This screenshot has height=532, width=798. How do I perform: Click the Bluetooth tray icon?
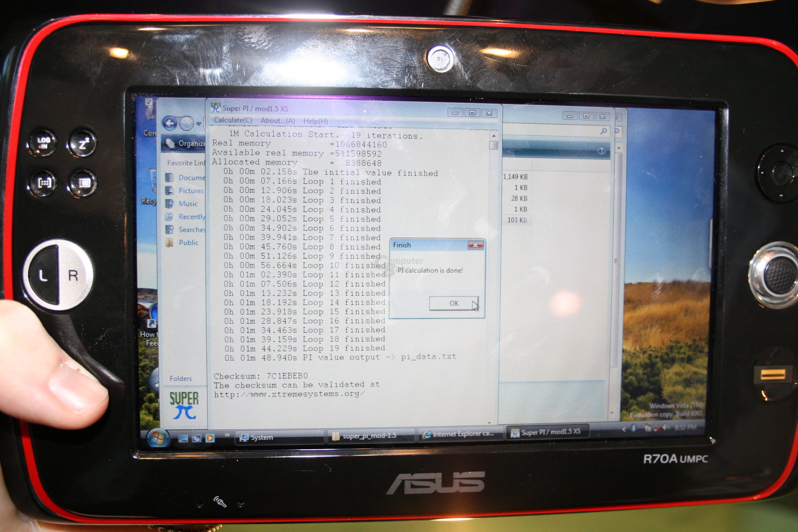point(634,429)
